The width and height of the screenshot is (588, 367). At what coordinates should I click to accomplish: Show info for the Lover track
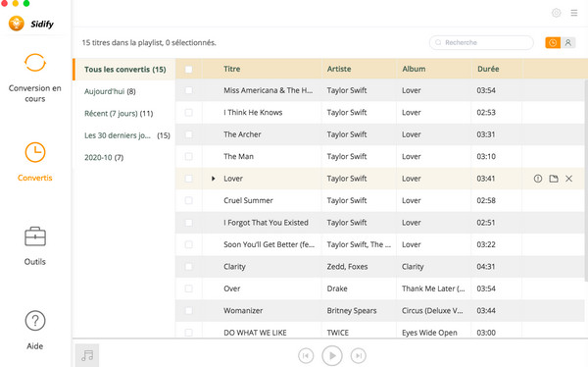[538, 179]
